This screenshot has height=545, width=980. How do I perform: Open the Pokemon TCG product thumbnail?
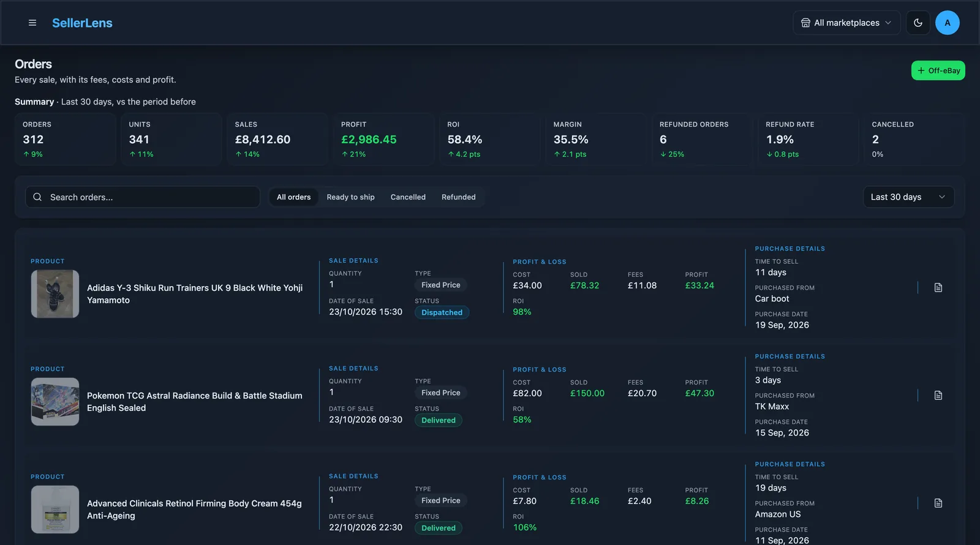[x=55, y=402]
